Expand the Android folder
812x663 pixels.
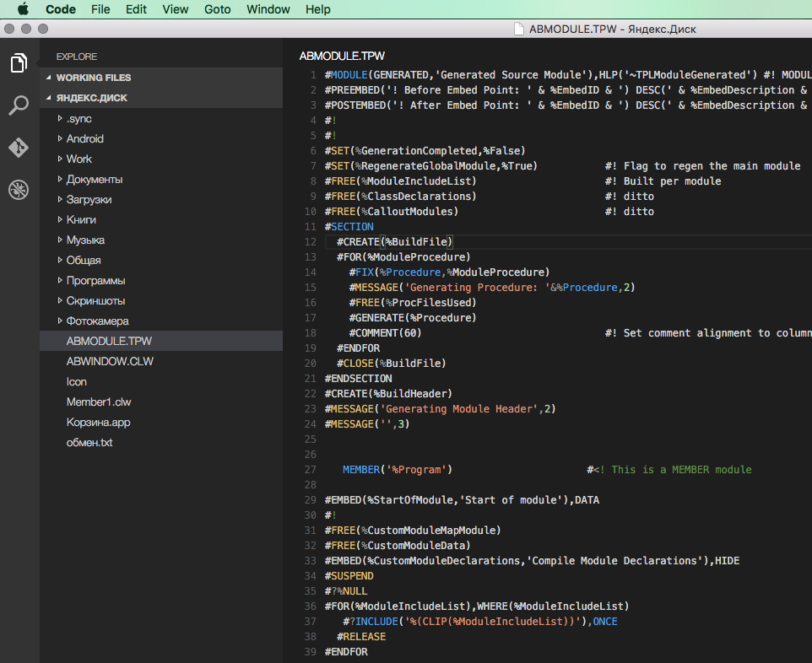pos(84,138)
